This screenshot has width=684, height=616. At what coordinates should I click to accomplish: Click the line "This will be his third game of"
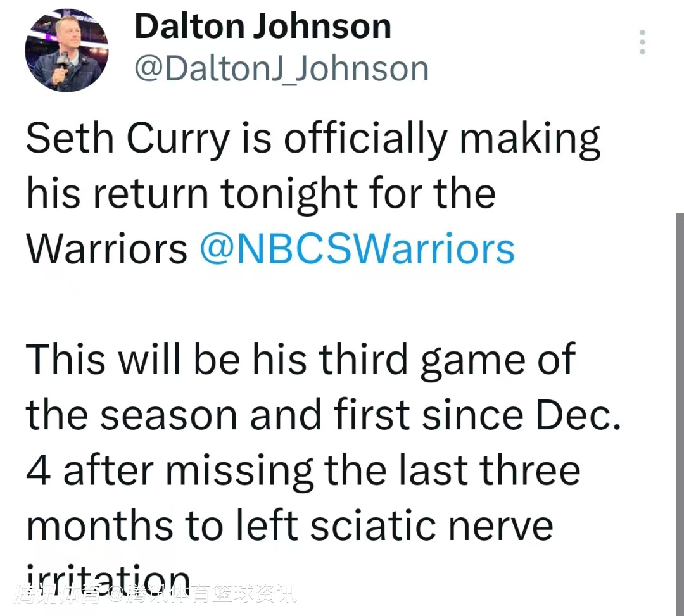[x=300, y=359]
